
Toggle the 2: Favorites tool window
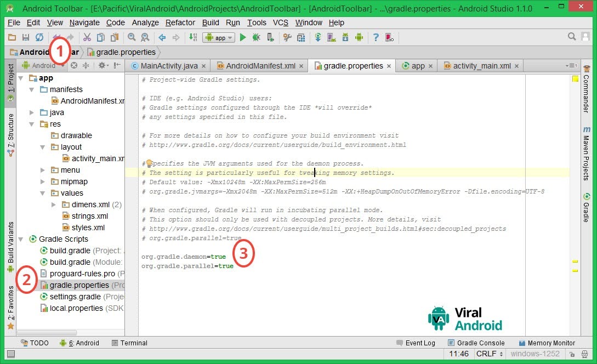pyautogui.click(x=10, y=308)
